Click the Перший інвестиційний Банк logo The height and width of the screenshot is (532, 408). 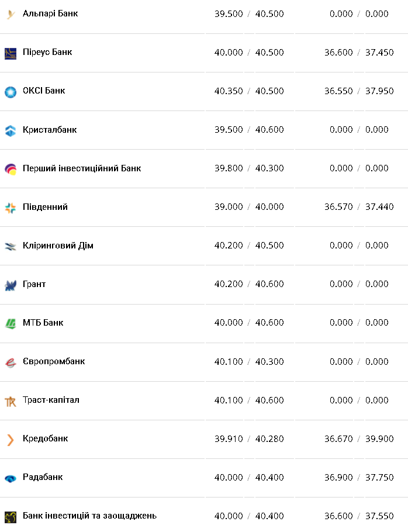11,169
